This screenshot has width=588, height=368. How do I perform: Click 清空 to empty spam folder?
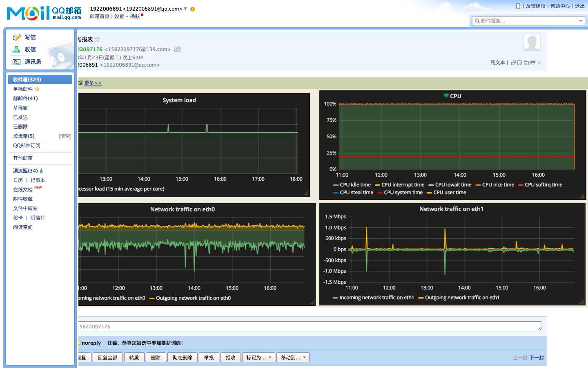coord(65,136)
